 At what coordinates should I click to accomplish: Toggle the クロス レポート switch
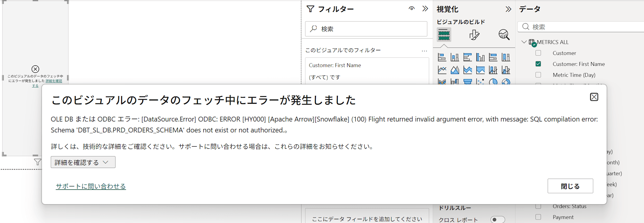497,219
